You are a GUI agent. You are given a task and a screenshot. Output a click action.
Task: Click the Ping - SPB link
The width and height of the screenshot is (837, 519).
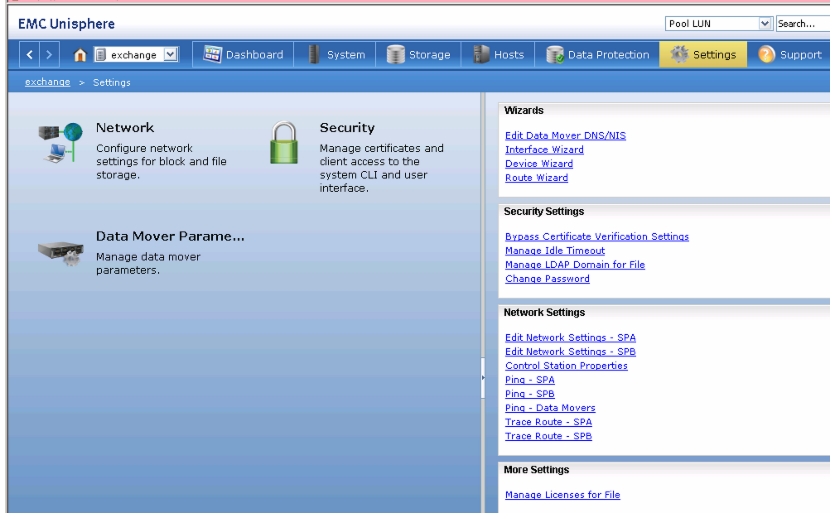pyautogui.click(x=530, y=394)
